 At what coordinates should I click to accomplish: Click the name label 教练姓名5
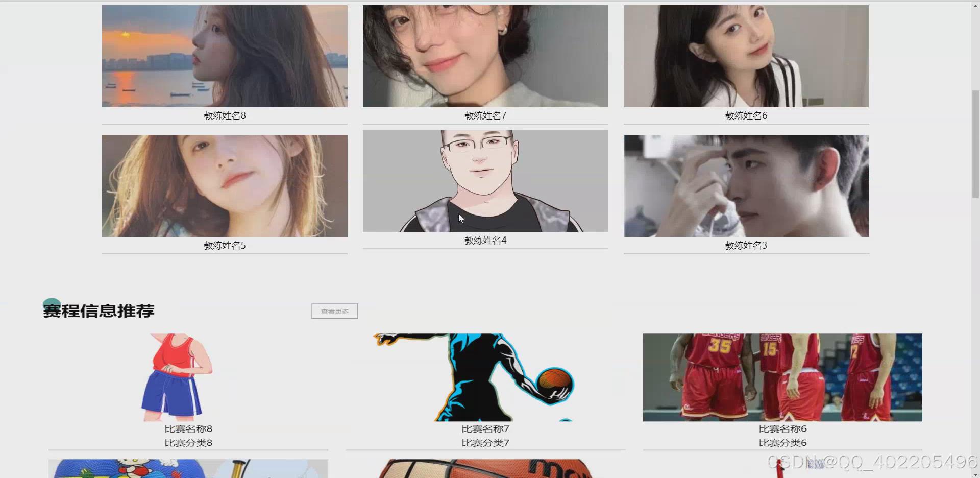pyautogui.click(x=225, y=246)
